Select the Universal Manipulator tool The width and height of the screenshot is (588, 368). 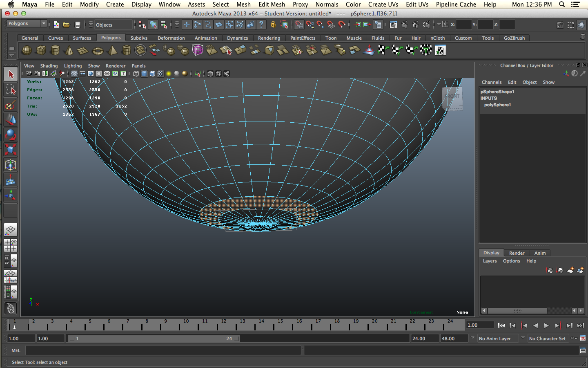(x=11, y=165)
